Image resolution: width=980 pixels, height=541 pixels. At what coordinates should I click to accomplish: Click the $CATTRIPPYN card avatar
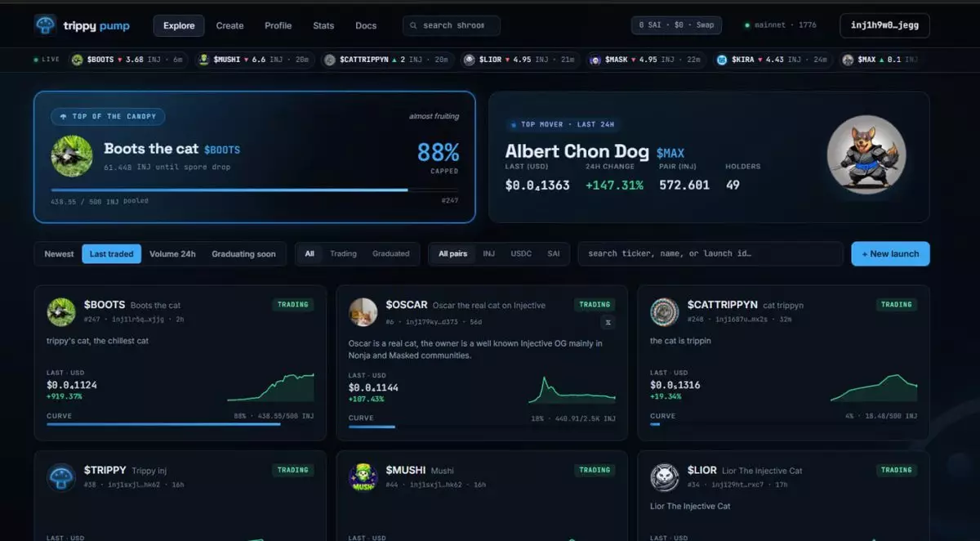665,311
